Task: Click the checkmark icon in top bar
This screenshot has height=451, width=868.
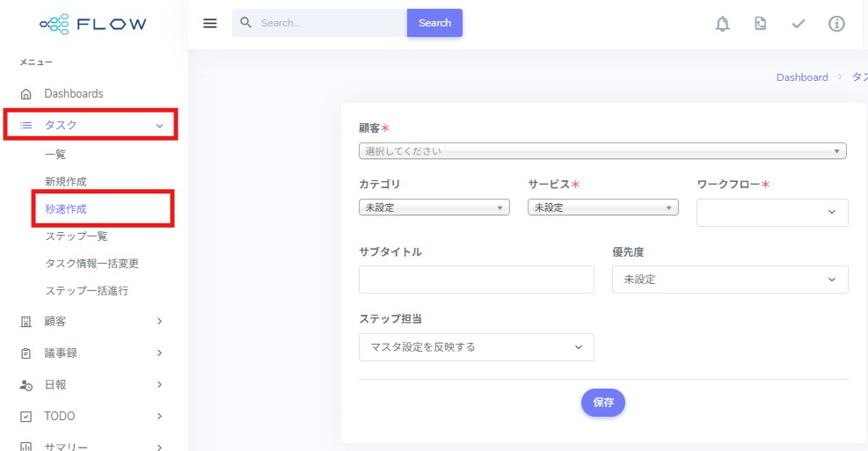Action: [x=799, y=24]
